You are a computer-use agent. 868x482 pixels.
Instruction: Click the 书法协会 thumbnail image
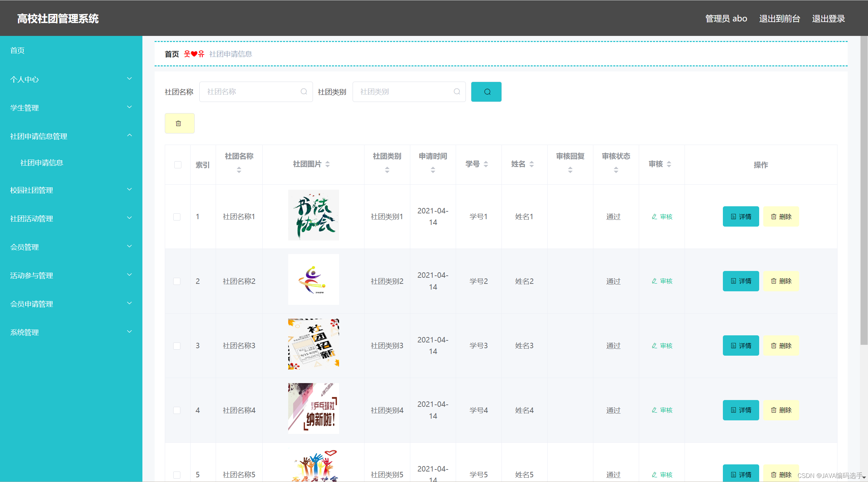(x=313, y=215)
